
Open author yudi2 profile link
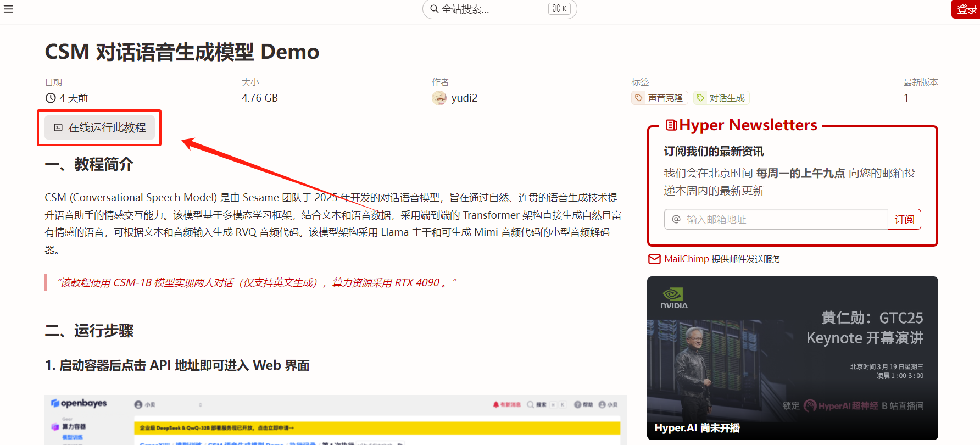pos(464,98)
